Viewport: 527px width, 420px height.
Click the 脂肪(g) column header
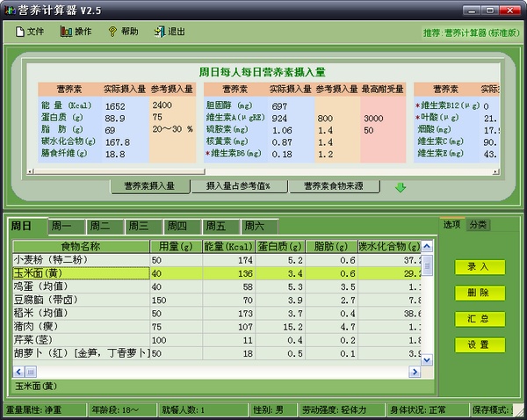(331, 247)
